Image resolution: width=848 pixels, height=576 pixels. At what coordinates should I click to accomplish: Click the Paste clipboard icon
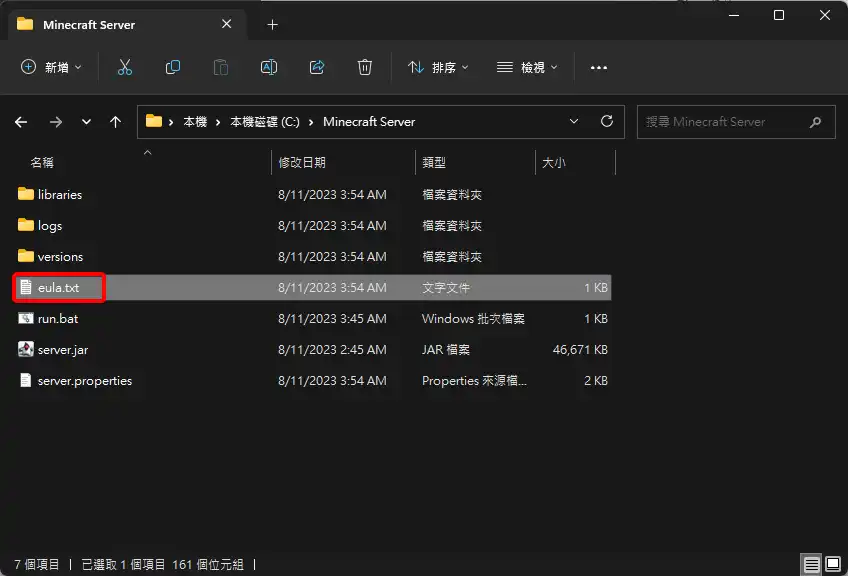pos(221,67)
